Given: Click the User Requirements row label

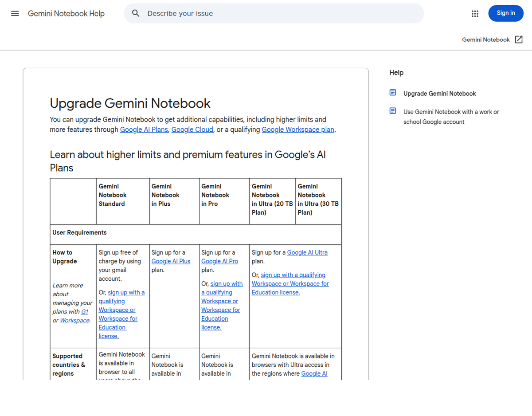Looking at the screenshot, I should point(79,232).
